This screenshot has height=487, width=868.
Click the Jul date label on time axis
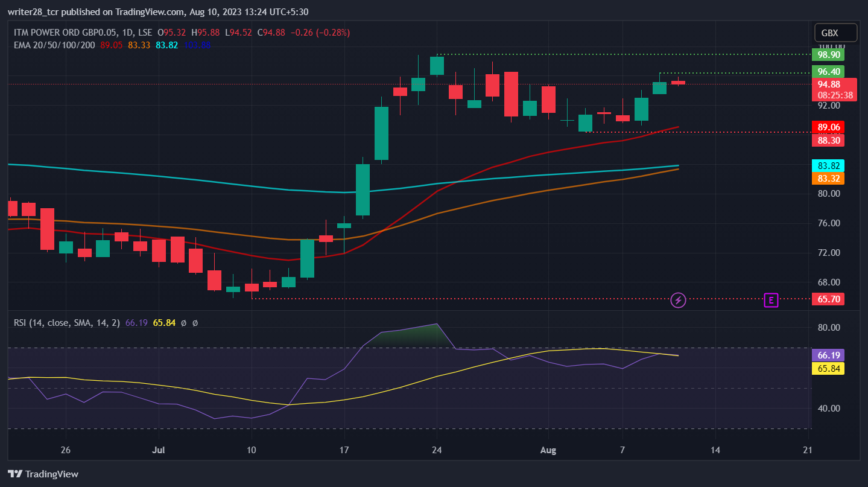[x=159, y=450]
